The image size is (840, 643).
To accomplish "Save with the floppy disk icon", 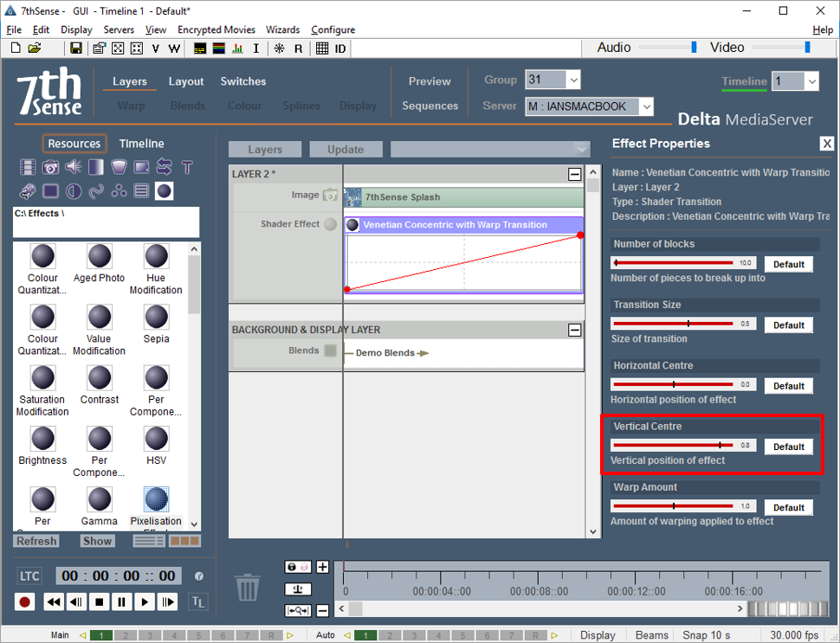I will pyautogui.click(x=76, y=48).
